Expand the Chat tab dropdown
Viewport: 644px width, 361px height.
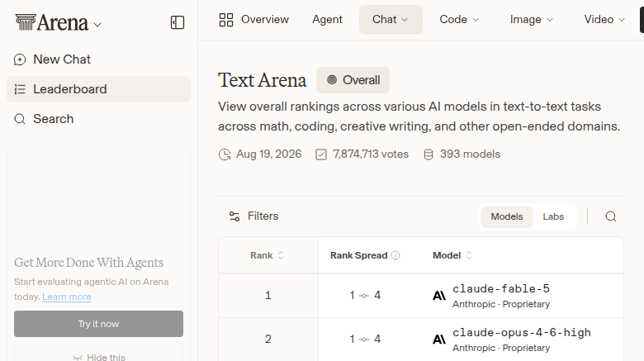391,20
